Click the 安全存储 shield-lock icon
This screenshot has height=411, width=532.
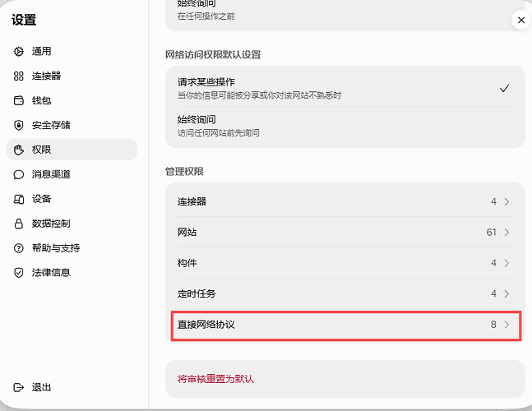coord(19,125)
